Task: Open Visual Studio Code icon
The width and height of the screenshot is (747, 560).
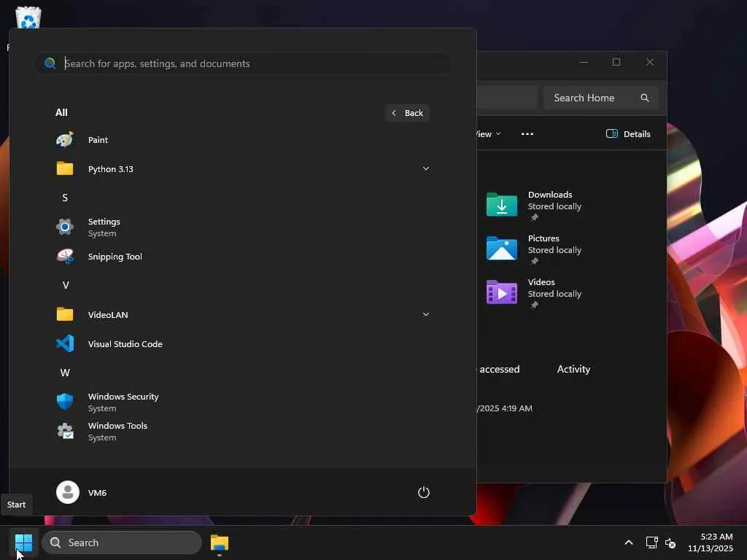Action: click(65, 343)
